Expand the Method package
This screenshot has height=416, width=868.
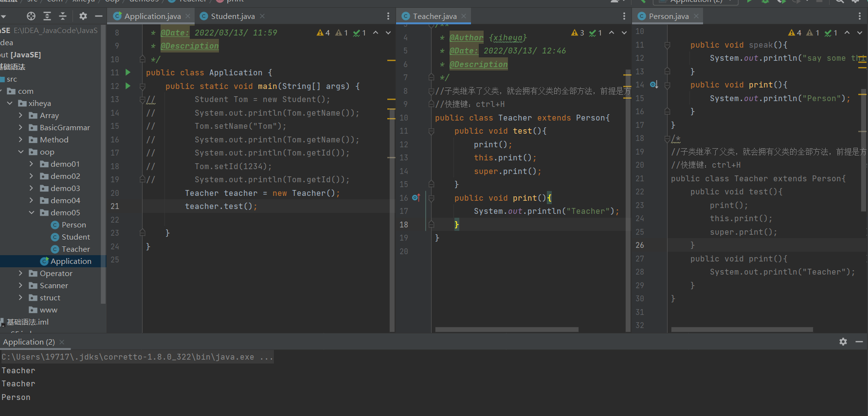(x=20, y=139)
